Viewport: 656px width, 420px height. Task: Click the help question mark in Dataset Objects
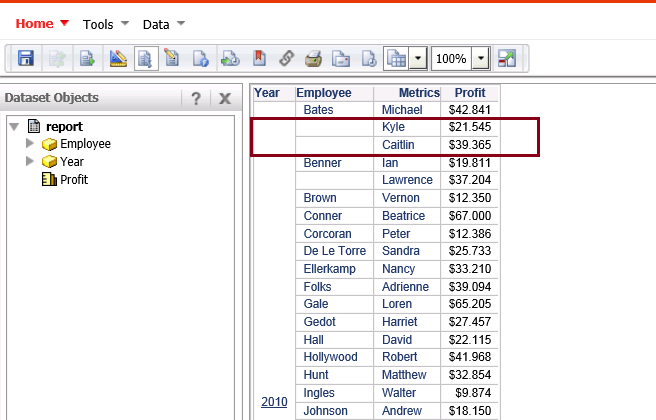pos(195,99)
